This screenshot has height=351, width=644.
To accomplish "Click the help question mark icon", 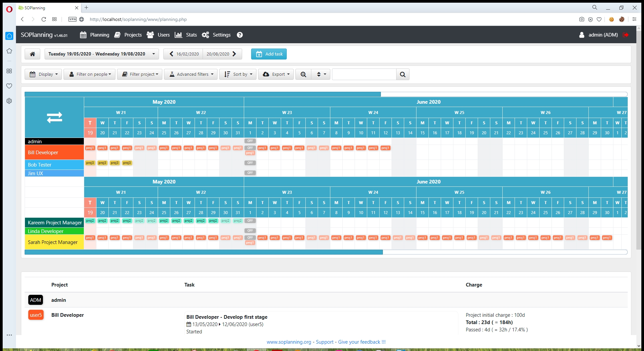I will tap(240, 35).
